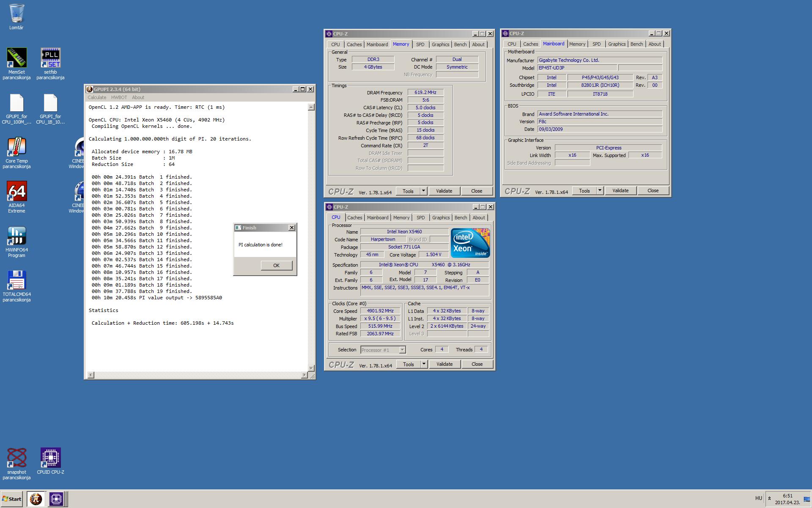The image size is (812, 508).
Task: Open the HWBOT menu in GPUPI
Action: click(x=119, y=97)
